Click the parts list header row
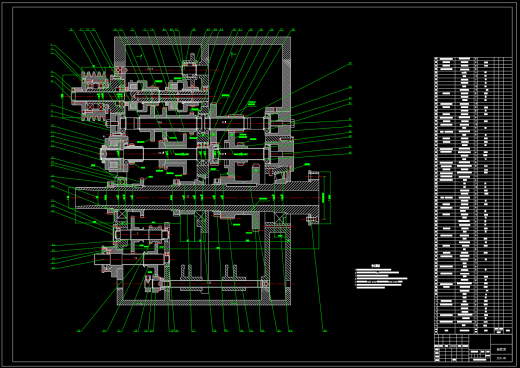Image resolution: width=520 pixels, height=368 pixels. point(473,330)
